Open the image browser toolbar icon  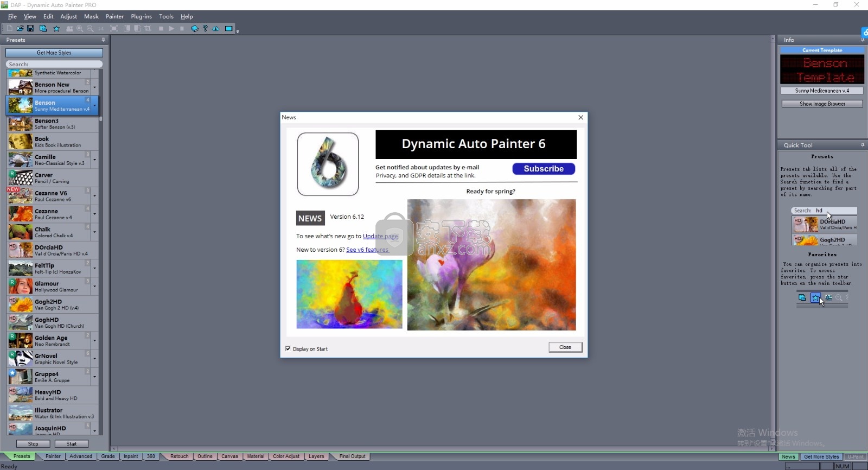click(43, 28)
